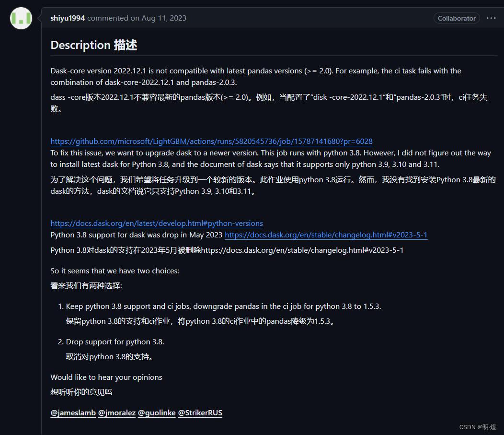Click the plain-text changelog URL in the Chinese line
The width and height of the screenshot is (504, 435).
(x=302, y=250)
